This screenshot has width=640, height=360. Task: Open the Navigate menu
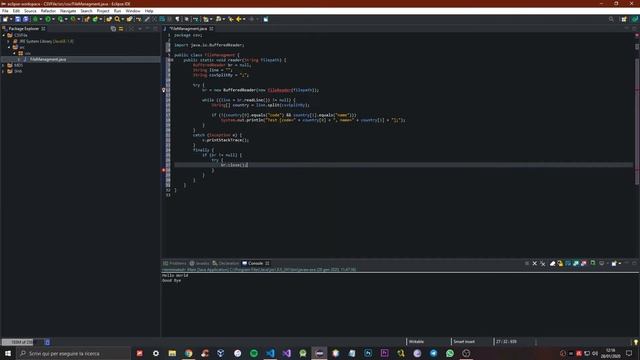coord(68,11)
